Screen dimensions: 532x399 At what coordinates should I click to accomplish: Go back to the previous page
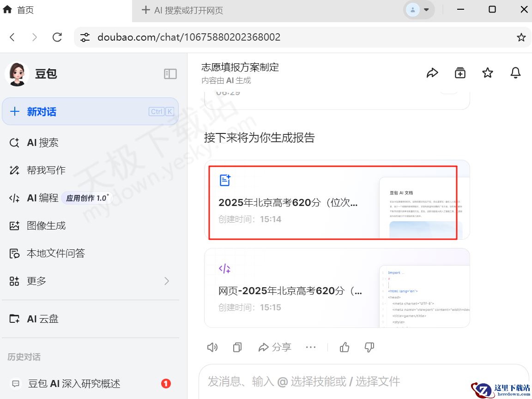click(12, 37)
